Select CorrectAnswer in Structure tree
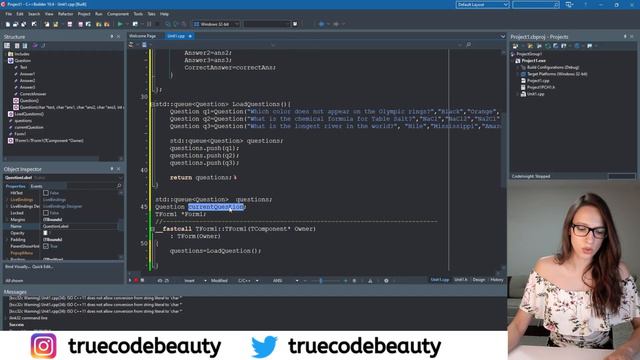The width and height of the screenshot is (640, 360). (33, 94)
